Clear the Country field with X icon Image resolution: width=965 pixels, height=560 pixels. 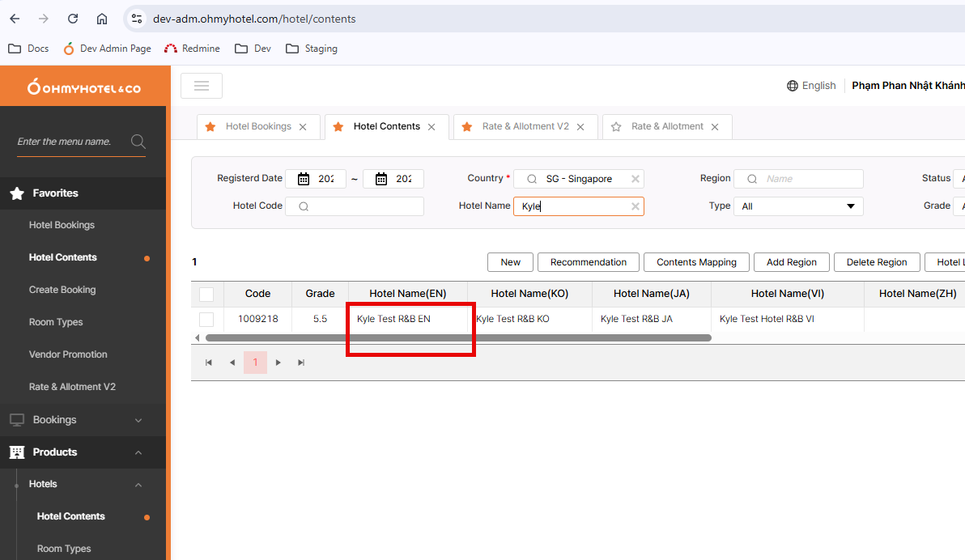click(636, 179)
